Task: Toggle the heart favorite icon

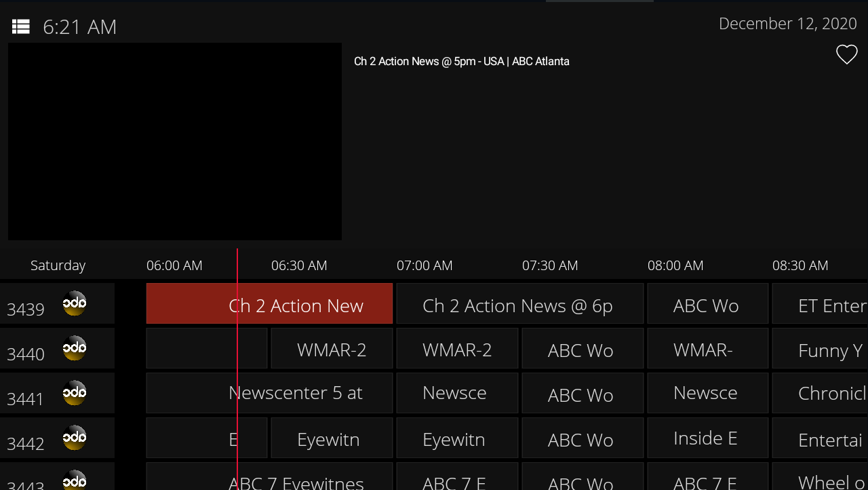Action: [x=846, y=54]
